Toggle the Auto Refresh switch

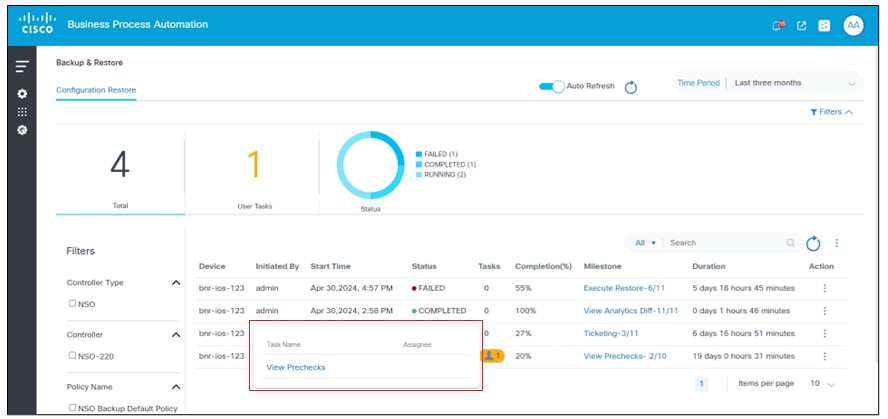[x=552, y=87]
